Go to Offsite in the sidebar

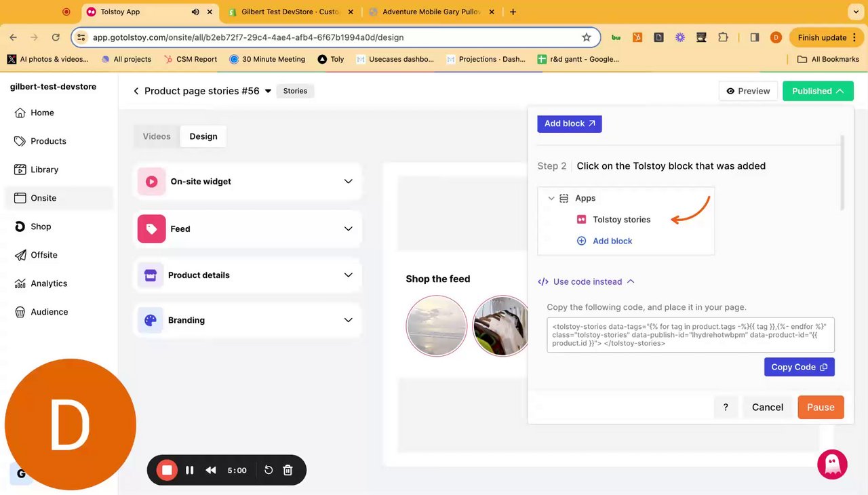[x=59, y=255]
